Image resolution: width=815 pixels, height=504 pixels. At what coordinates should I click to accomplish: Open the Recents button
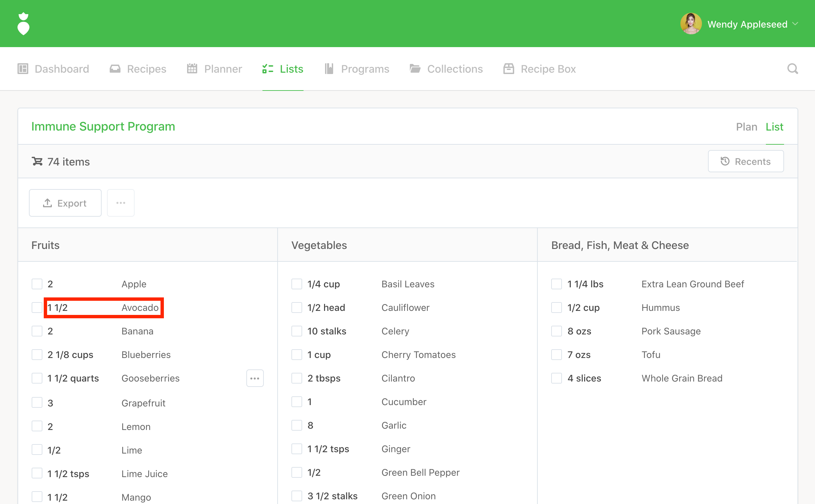[x=746, y=161]
